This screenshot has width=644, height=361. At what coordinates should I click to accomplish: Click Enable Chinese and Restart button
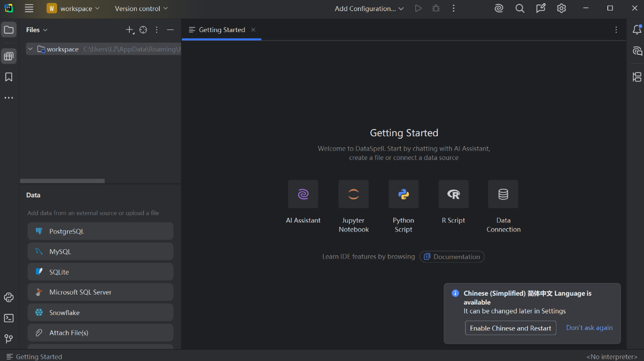[510, 328]
